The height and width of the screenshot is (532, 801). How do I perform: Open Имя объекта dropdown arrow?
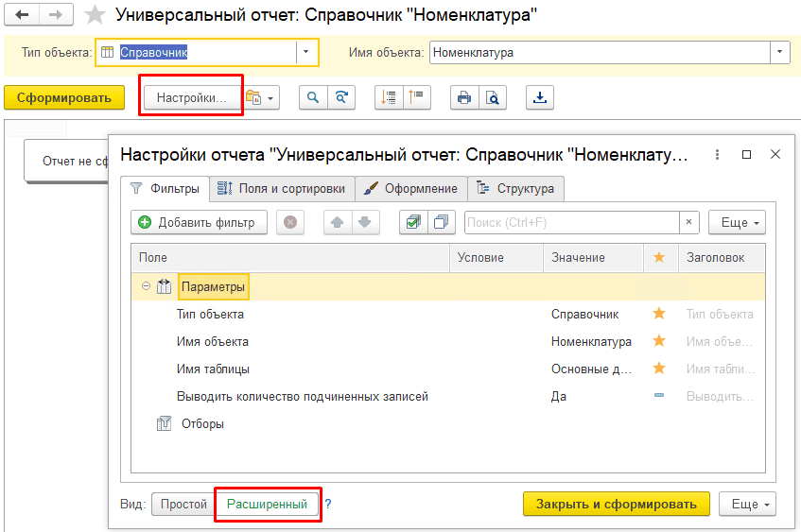click(780, 52)
